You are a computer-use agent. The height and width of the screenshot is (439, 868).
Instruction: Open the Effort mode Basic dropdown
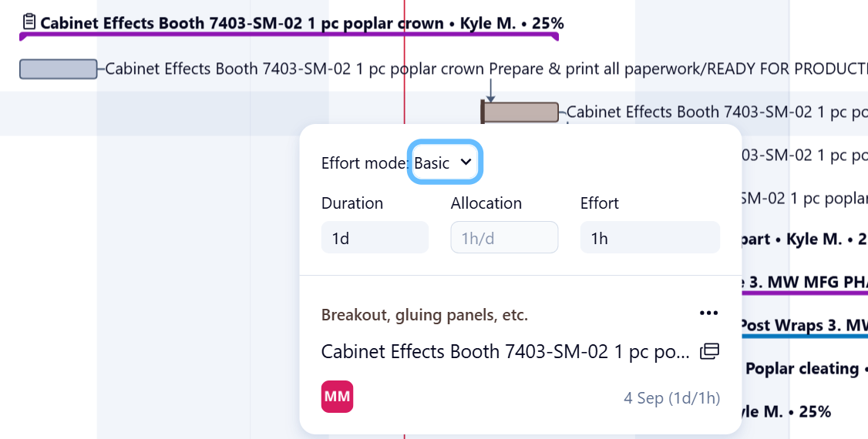click(x=444, y=163)
